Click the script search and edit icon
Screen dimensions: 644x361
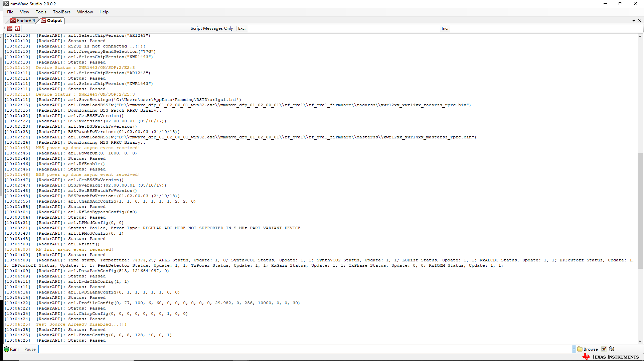612,349
